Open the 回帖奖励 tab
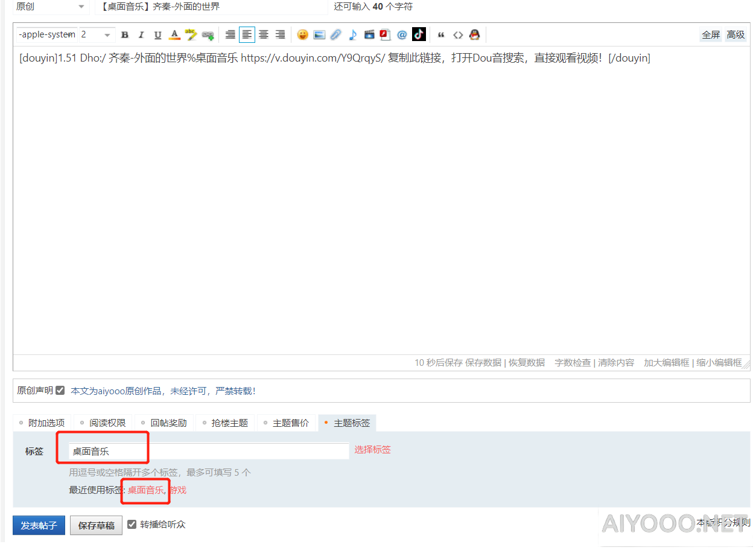Viewport: 756px width, 550px height. (164, 423)
